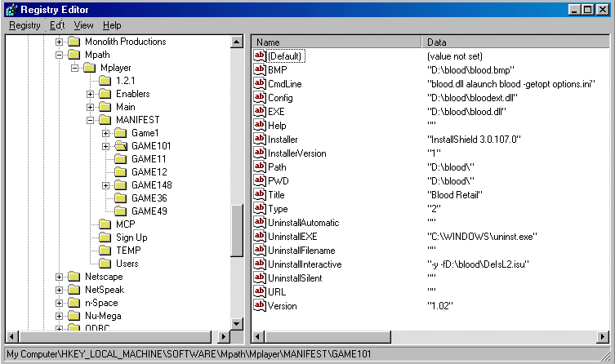Collapse the MANIFEST key
The height and width of the screenshot is (364, 615).
point(90,120)
